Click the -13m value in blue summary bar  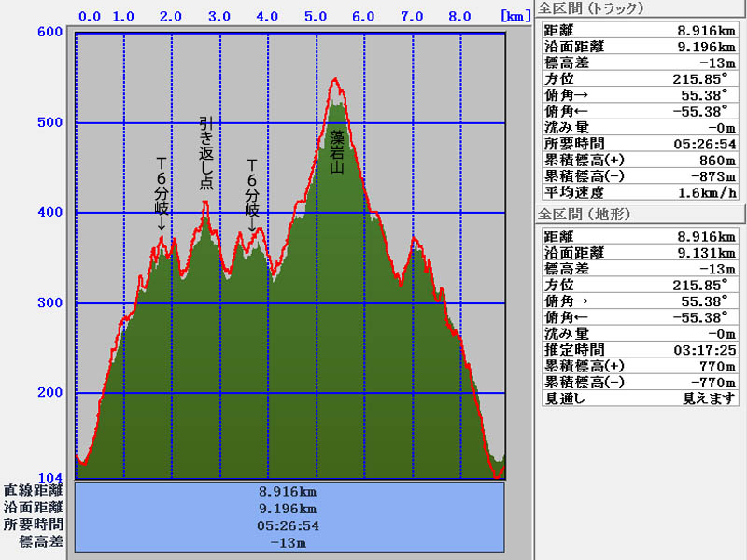click(289, 542)
